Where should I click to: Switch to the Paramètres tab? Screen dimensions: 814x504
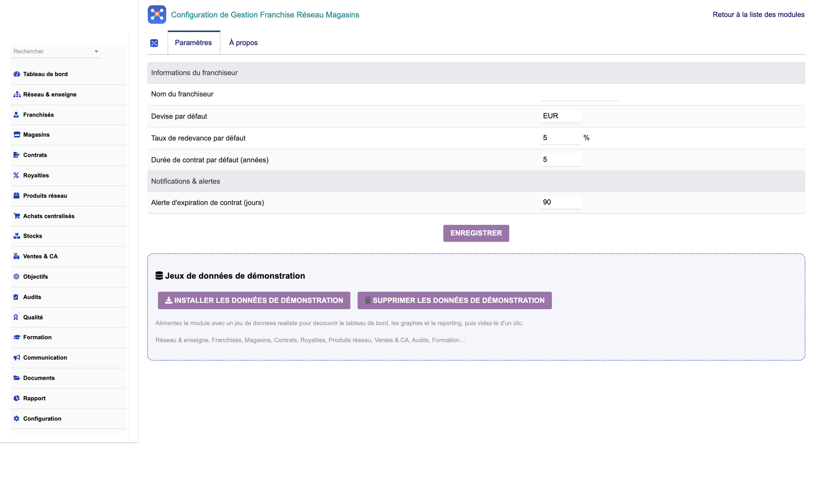pos(194,43)
